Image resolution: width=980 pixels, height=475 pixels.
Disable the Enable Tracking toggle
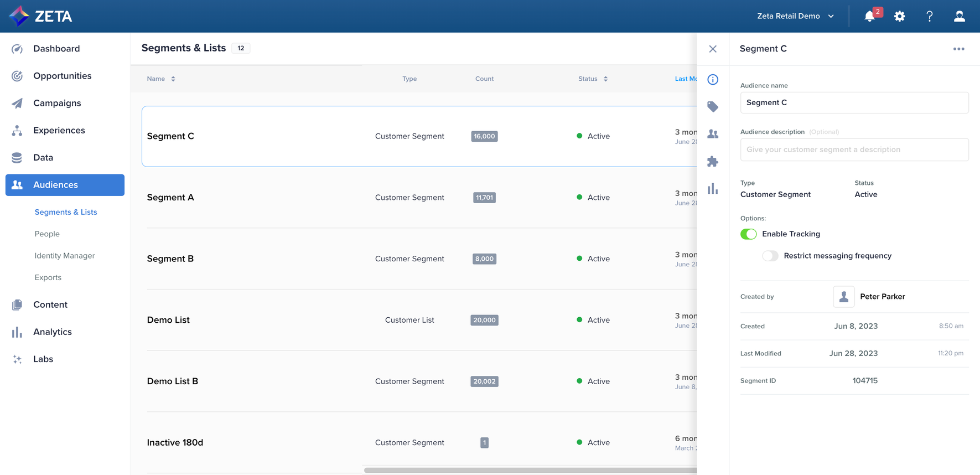point(748,234)
